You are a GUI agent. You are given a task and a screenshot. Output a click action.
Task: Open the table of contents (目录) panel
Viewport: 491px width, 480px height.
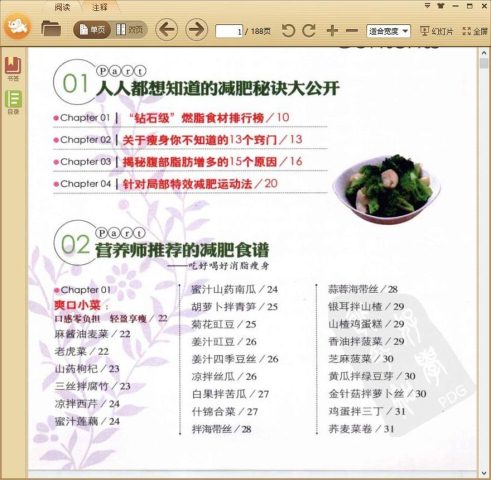click(13, 102)
